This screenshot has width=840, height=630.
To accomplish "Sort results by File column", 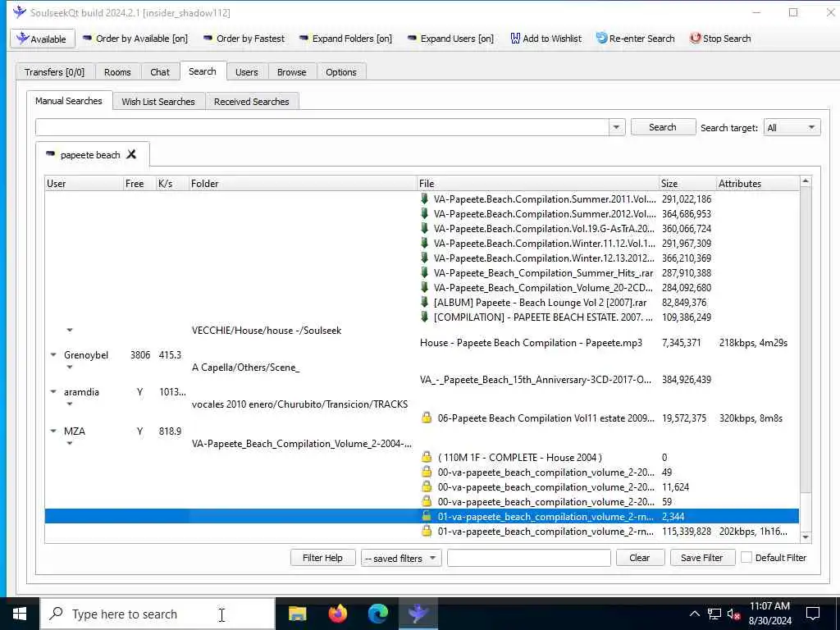I will point(538,183).
